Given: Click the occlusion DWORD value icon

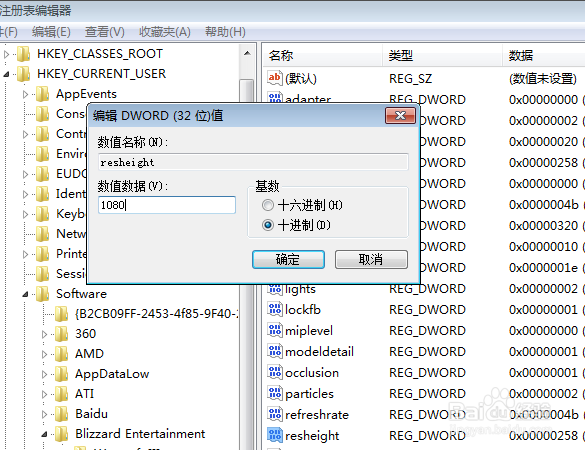Looking at the screenshot, I should pyautogui.click(x=275, y=372).
